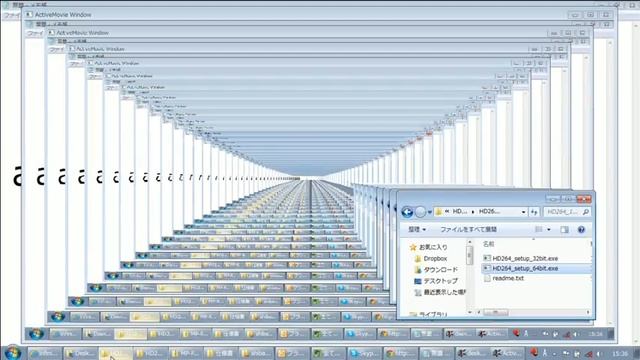640x360 pixels.
Task: Switch to Internet Explorer on the real taskbar
Action: pos(45,353)
